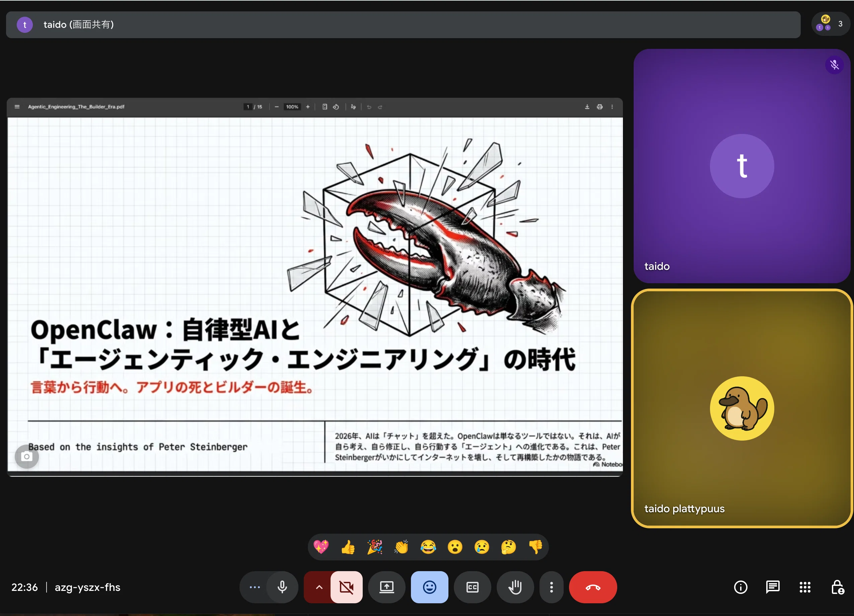Send the crying face reaction
Viewport: 854px width, 616px height.
(x=482, y=547)
